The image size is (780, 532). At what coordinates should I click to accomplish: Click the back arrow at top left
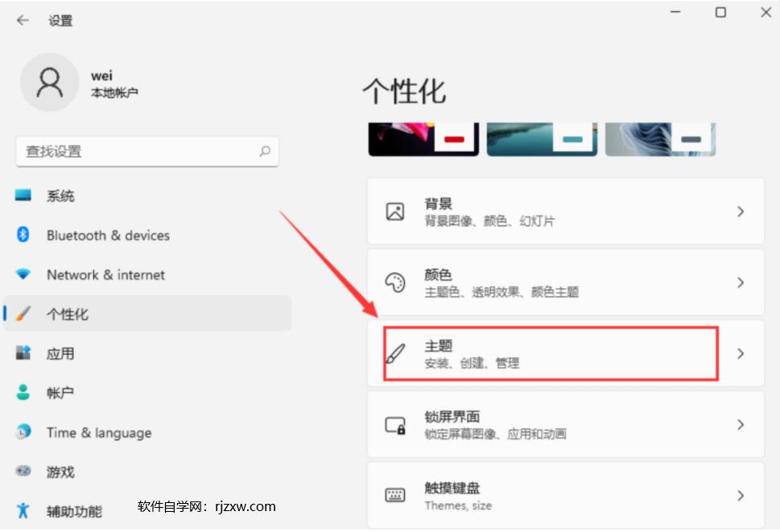22,20
